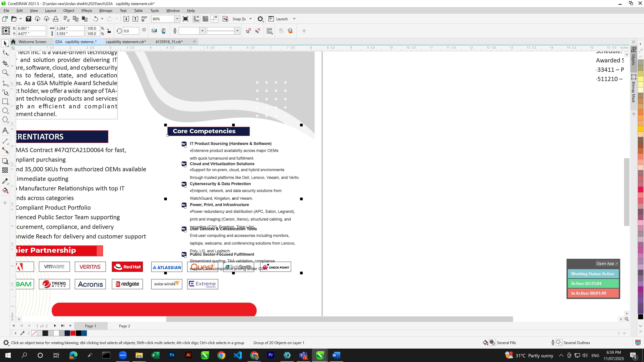Switch to the 4135918_15.cdr tab
The height and width of the screenshot is (362, 644).
point(169,42)
